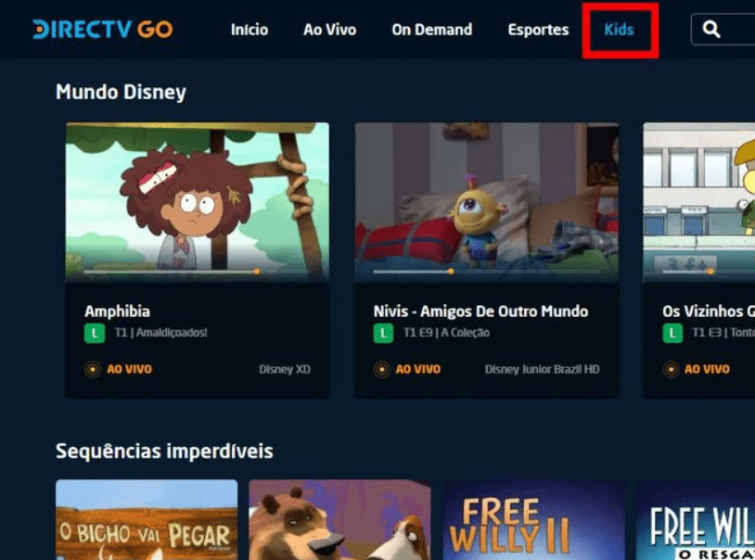The image size is (755, 560).
Task: Click the Os Vizinhos title
Action: coord(709,312)
